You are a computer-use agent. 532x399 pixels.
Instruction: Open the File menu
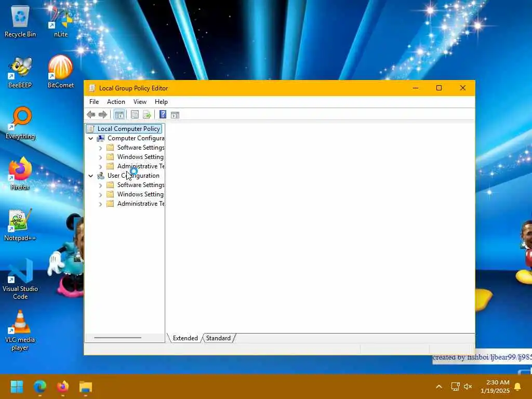(94, 102)
